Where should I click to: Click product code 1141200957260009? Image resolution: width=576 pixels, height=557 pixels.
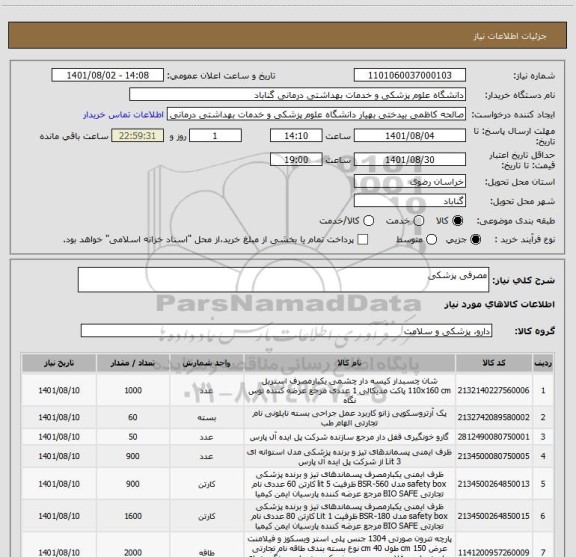(493, 552)
